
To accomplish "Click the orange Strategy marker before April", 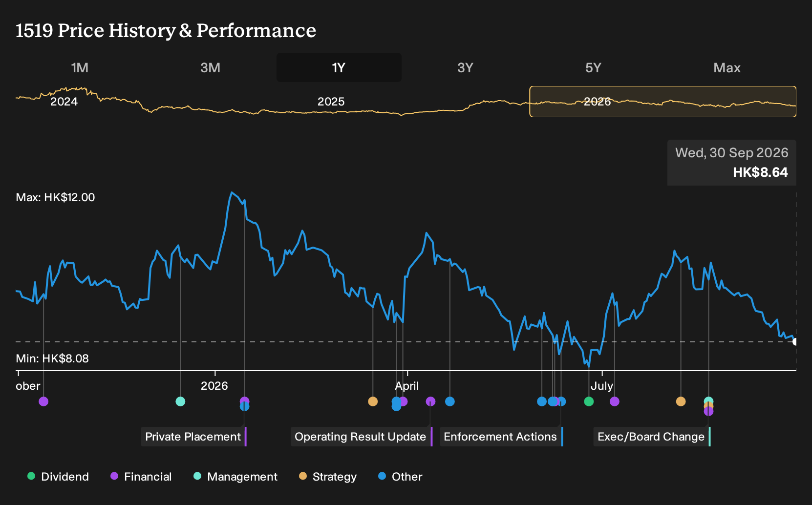I will pyautogui.click(x=373, y=401).
